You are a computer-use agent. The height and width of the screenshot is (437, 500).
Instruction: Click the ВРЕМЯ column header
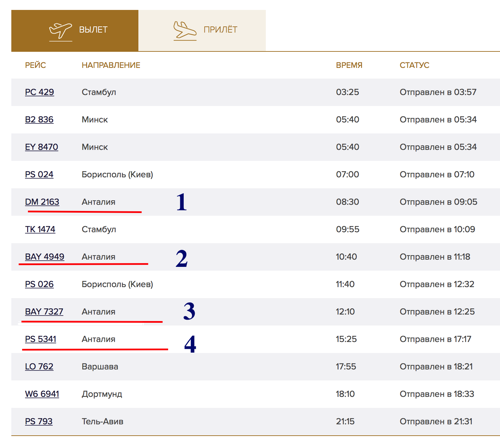pyautogui.click(x=349, y=65)
